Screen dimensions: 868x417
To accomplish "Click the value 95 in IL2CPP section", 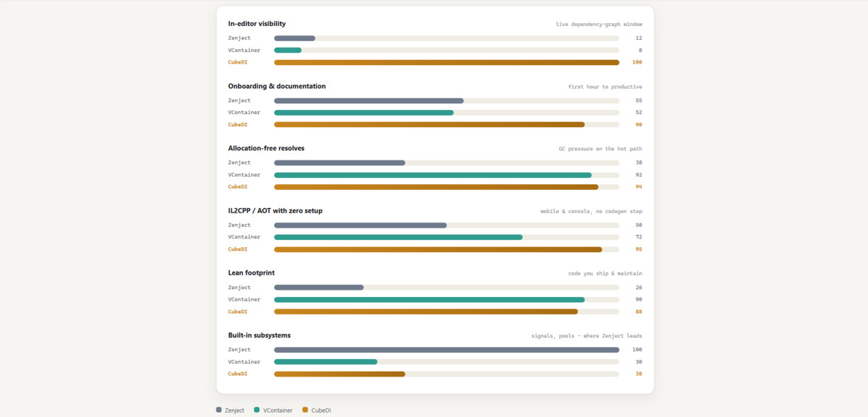I will [x=639, y=249].
